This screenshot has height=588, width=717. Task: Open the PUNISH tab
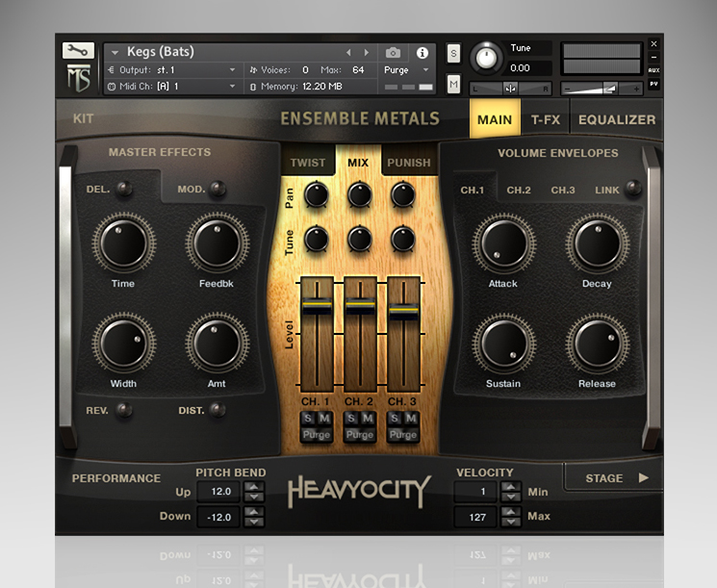409,163
